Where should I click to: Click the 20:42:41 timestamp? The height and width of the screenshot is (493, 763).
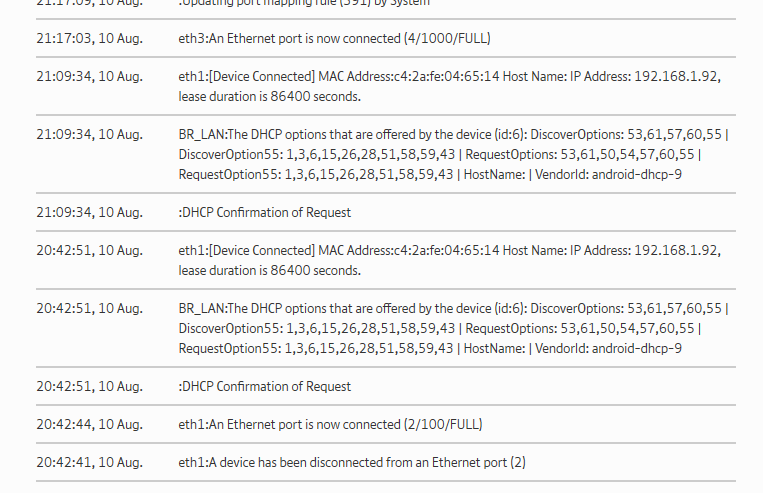89,462
